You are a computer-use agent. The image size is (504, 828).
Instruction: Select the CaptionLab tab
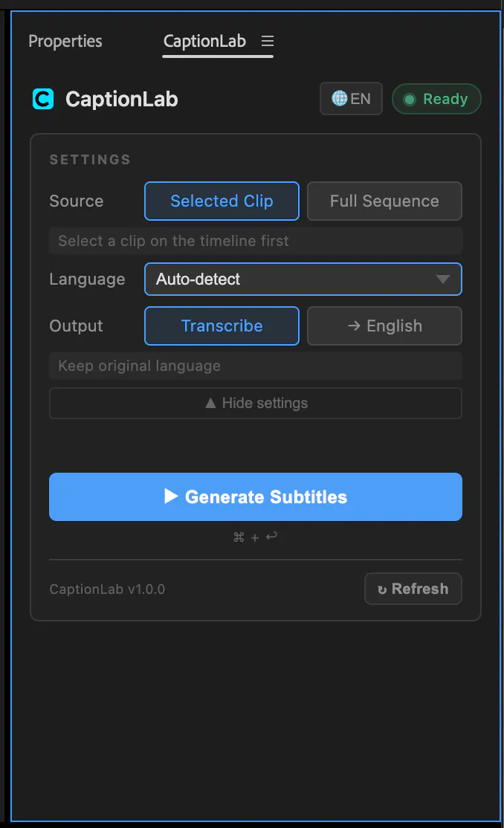coord(204,41)
